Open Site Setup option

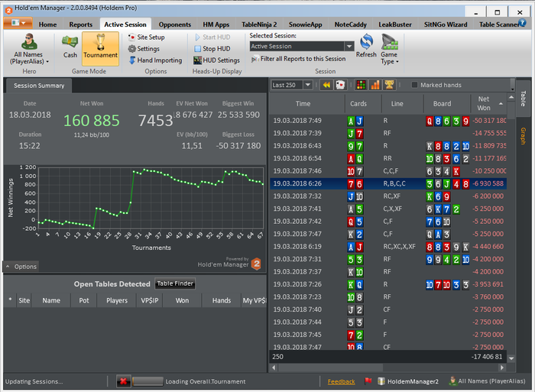click(x=147, y=37)
